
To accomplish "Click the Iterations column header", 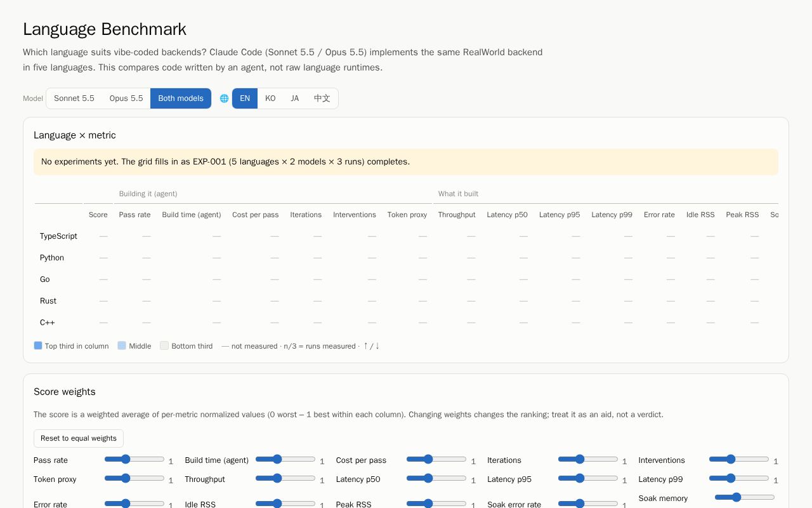I will (x=306, y=215).
